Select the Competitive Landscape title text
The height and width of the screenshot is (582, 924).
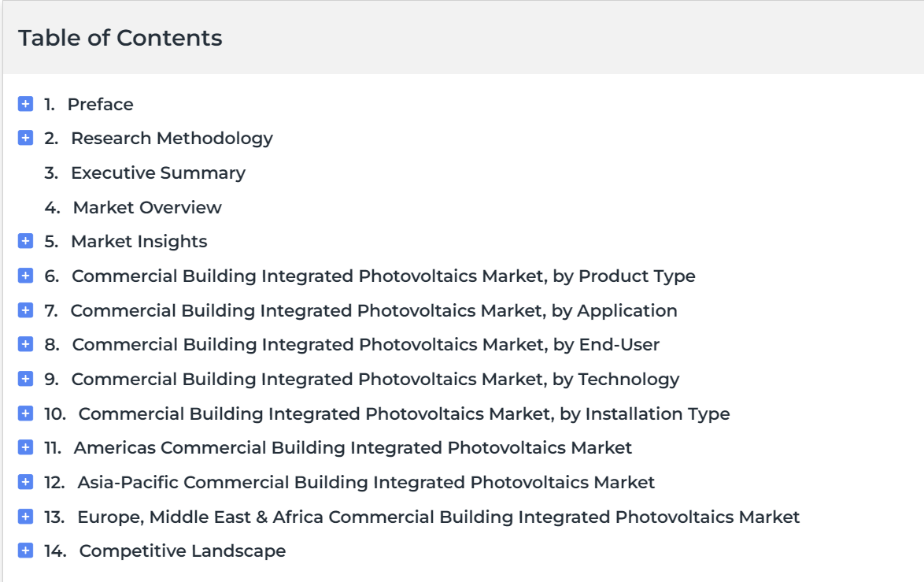coord(183,551)
